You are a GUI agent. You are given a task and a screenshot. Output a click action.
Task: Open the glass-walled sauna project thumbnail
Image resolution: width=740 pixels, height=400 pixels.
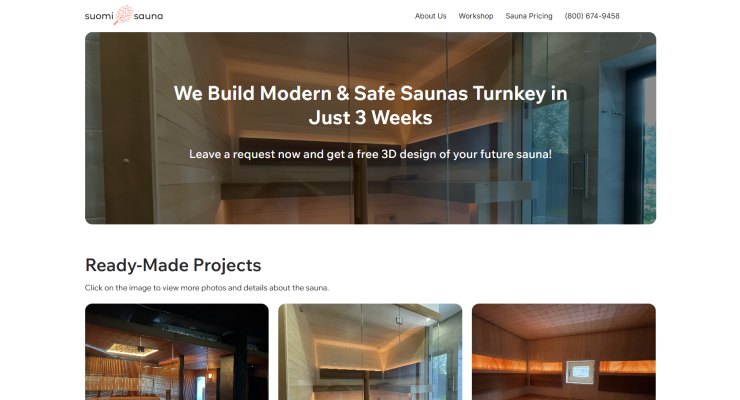coord(370,352)
